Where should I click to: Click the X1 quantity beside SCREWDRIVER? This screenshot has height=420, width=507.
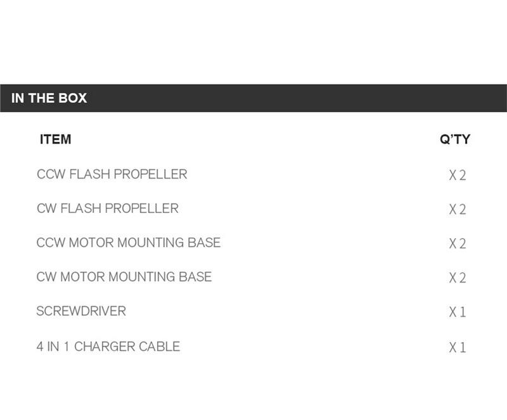tap(458, 312)
